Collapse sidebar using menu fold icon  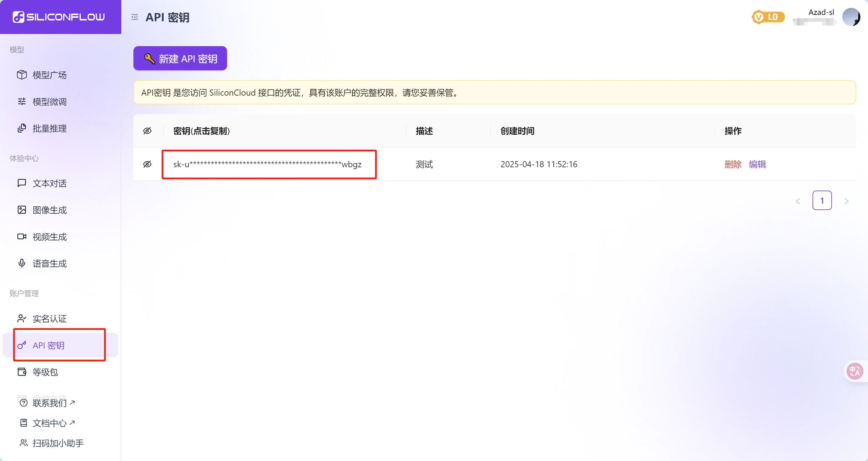(134, 17)
